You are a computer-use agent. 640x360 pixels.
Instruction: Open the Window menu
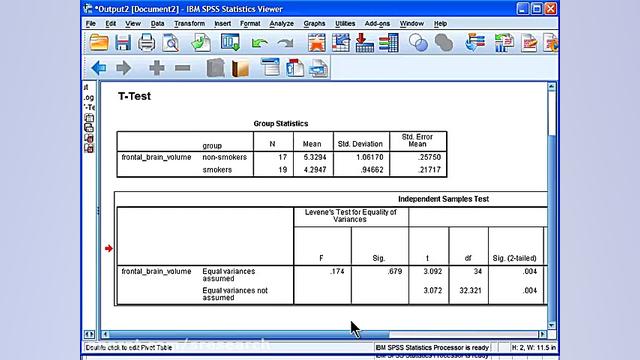click(x=411, y=24)
